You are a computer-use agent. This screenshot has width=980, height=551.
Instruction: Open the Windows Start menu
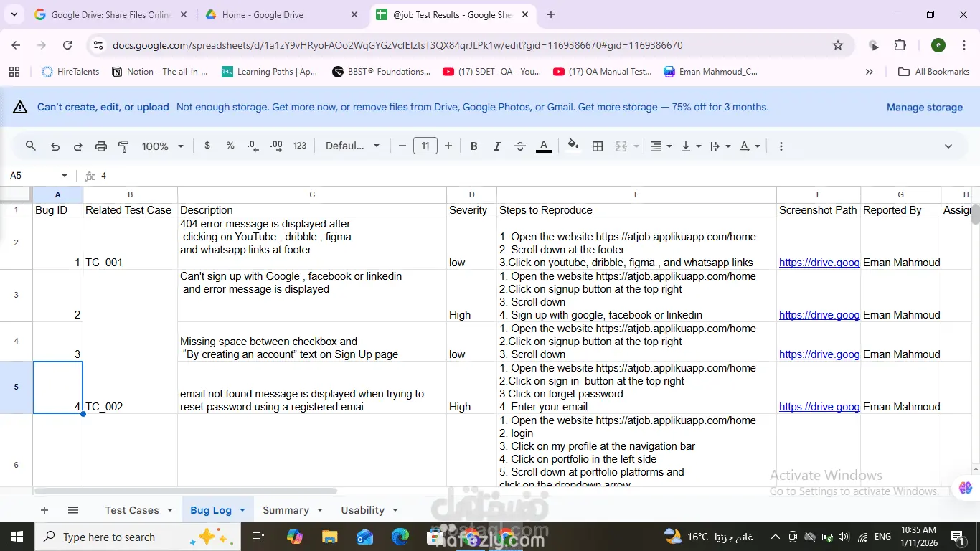[17, 537]
